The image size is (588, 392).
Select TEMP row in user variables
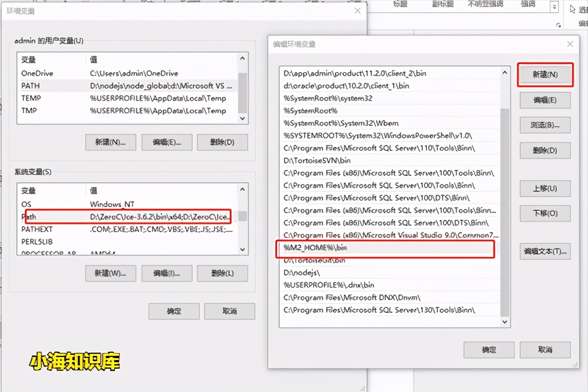coord(127,98)
